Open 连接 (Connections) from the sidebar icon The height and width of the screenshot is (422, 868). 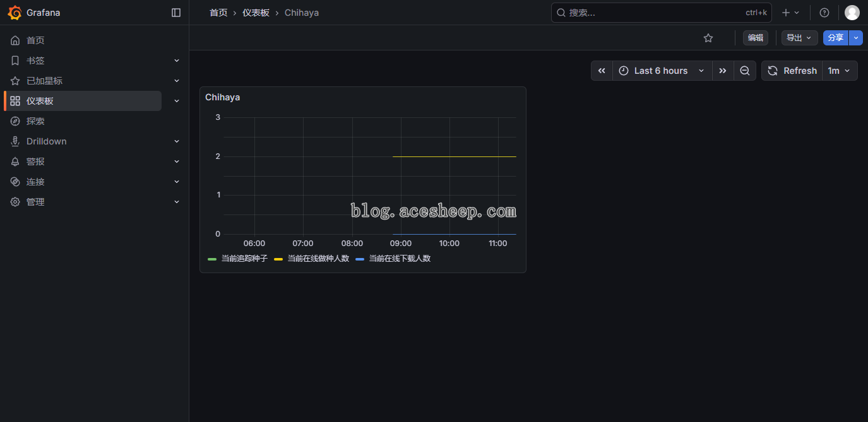coord(35,181)
